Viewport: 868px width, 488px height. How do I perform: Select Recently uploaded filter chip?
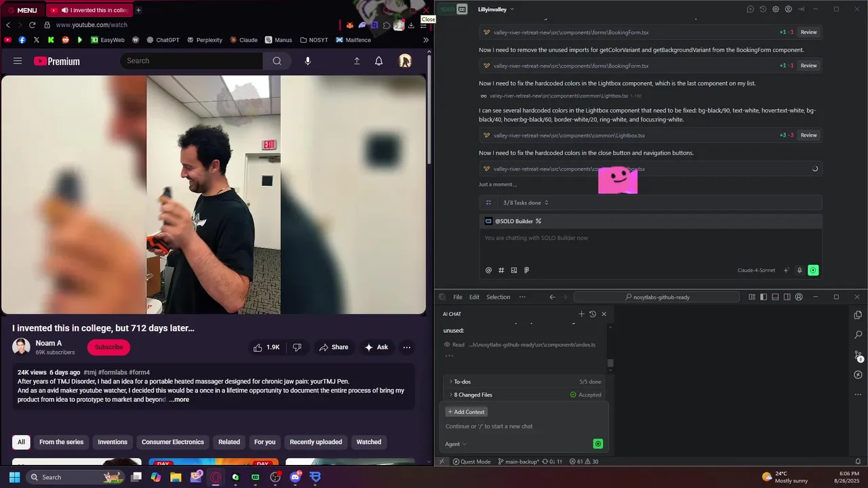coord(316,442)
